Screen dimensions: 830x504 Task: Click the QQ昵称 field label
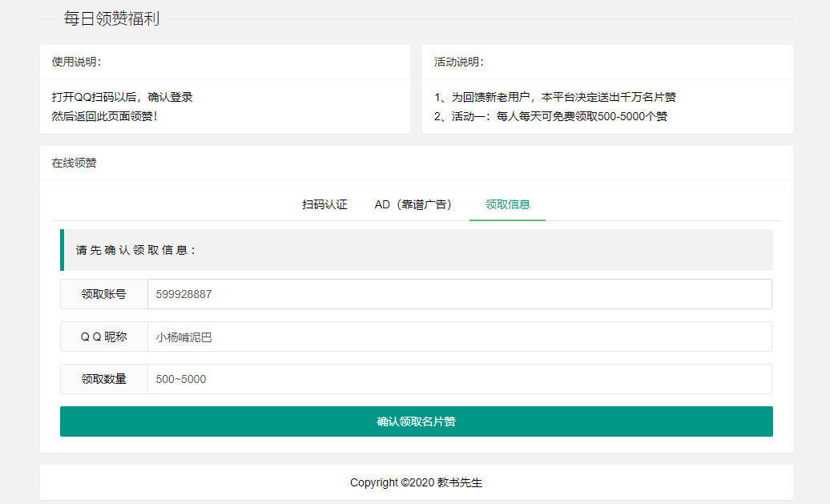point(103,336)
